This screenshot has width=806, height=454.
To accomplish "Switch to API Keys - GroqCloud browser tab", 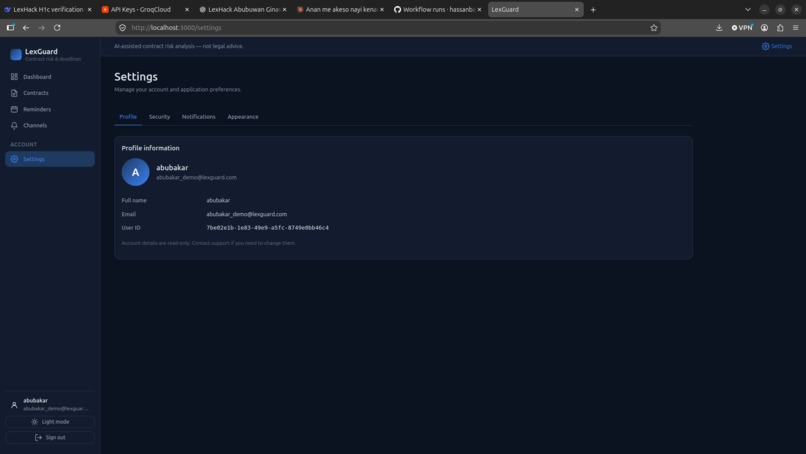I will (144, 9).
